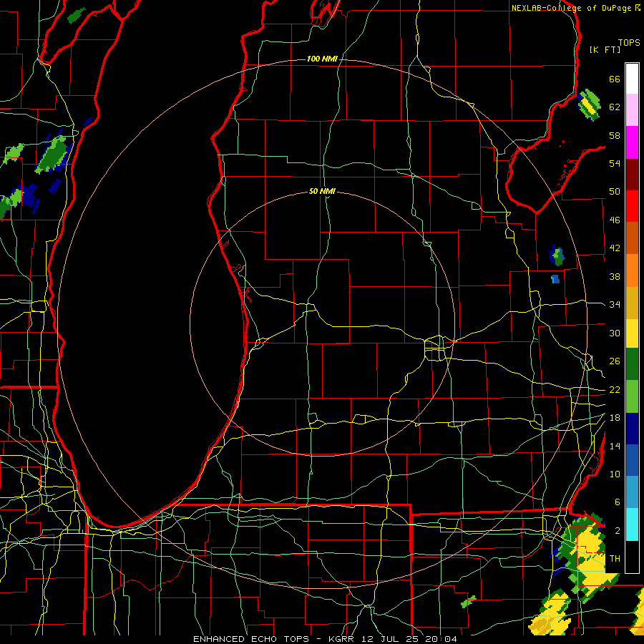Click the '30' legend value
The width and height of the screenshot is (644, 644).
pyautogui.click(x=615, y=333)
